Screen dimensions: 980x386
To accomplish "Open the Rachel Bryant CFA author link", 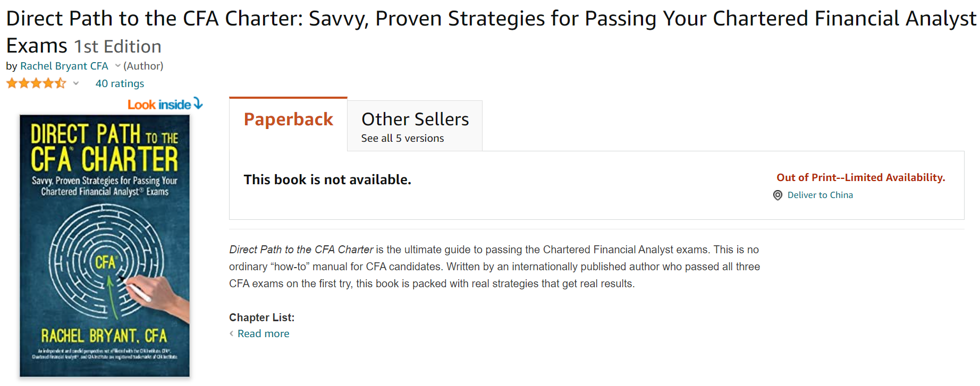I will pos(64,66).
